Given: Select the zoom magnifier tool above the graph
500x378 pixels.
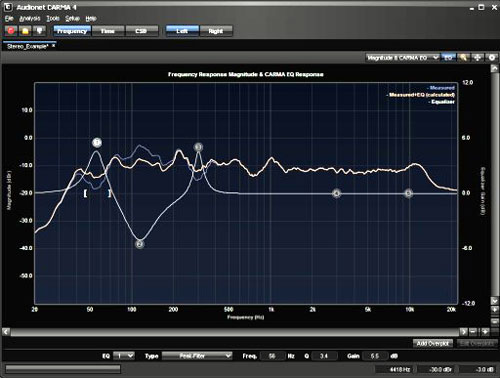Looking at the screenshot, I should [x=463, y=58].
